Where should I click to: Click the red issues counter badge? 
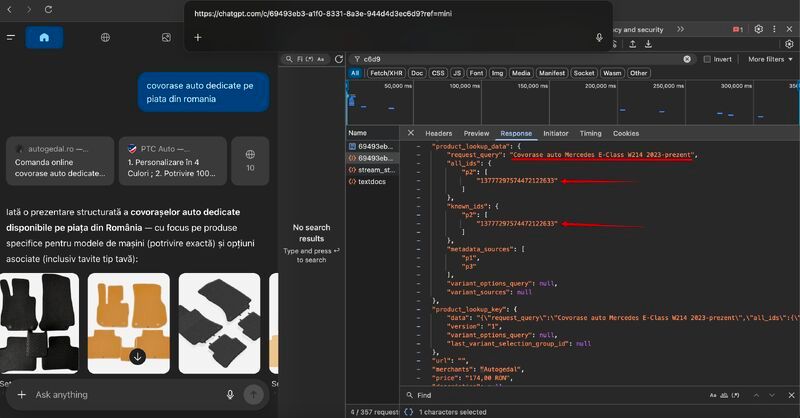(738, 30)
